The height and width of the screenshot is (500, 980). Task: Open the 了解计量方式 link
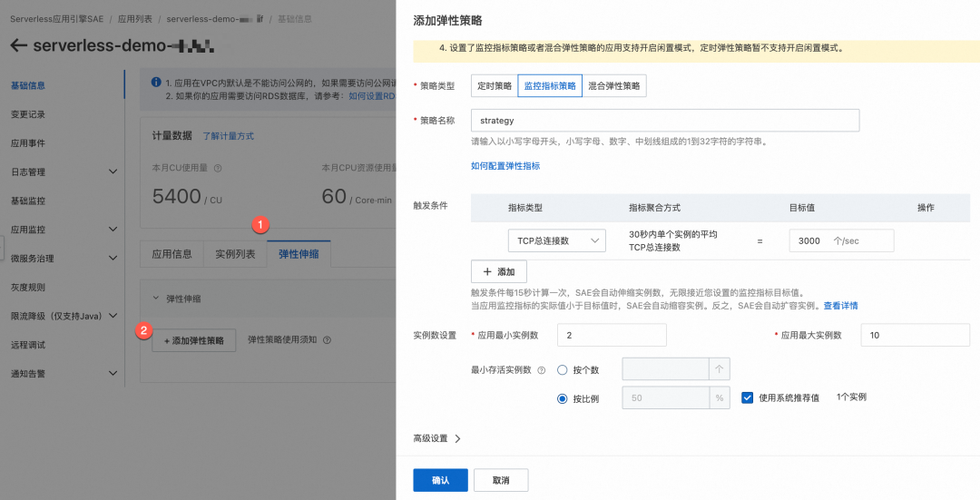228,135
